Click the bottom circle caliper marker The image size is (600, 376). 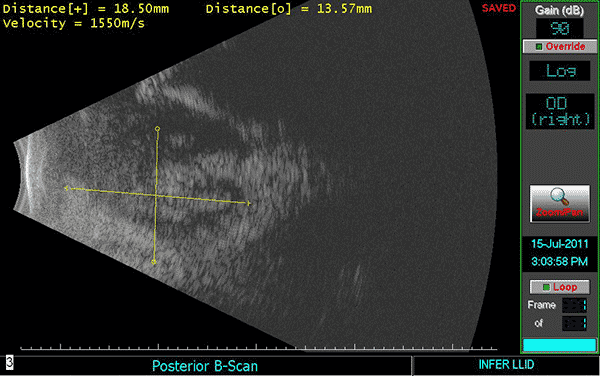pos(153,262)
